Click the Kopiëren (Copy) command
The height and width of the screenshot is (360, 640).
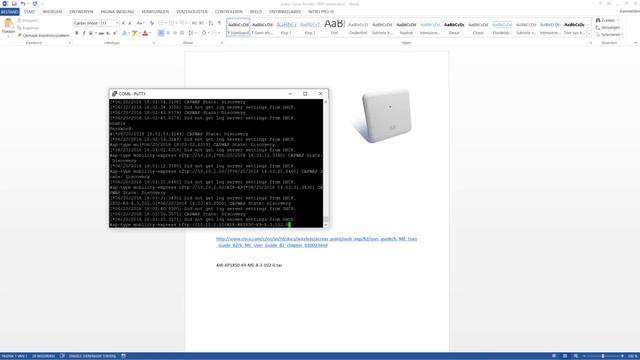click(28, 28)
